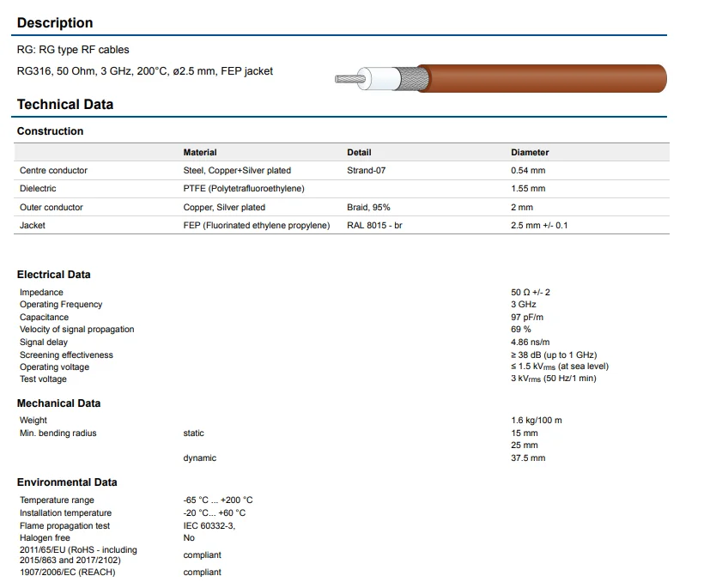Select the '≤ 1.5 kVrms (at sea level)' value

(560, 367)
